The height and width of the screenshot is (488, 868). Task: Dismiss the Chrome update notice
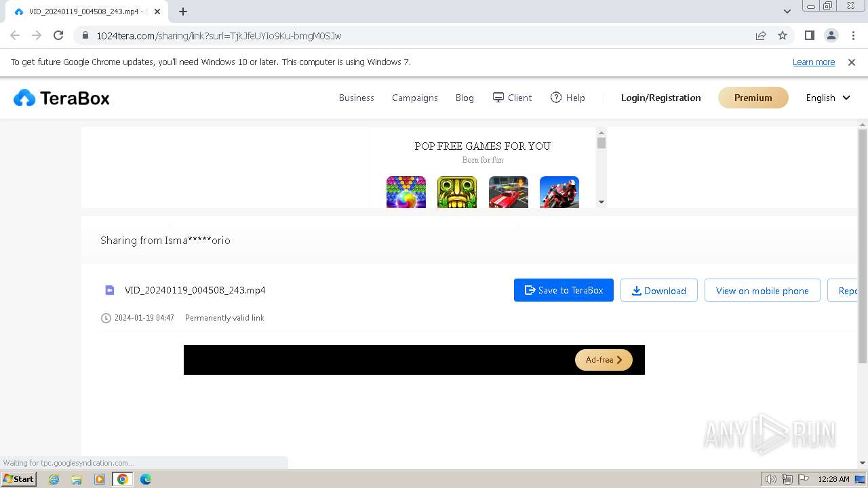point(852,62)
